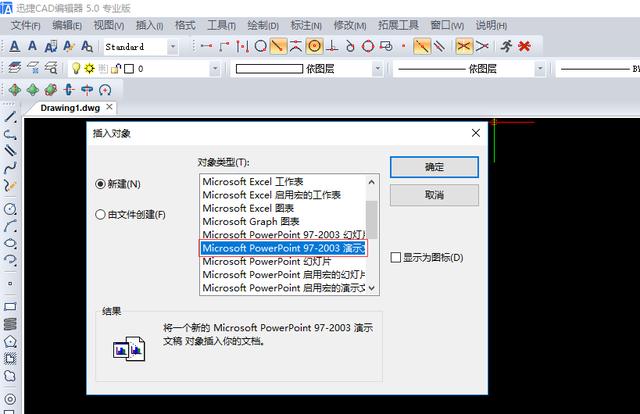Open the 格式 menu
Viewport: 640px width, 414px height.
click(x=185, y=25)
